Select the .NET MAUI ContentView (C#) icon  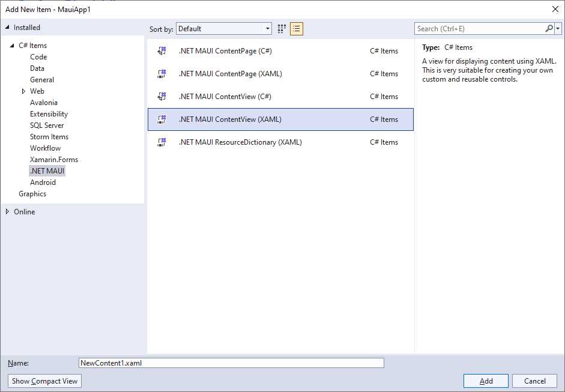point(161,97)
